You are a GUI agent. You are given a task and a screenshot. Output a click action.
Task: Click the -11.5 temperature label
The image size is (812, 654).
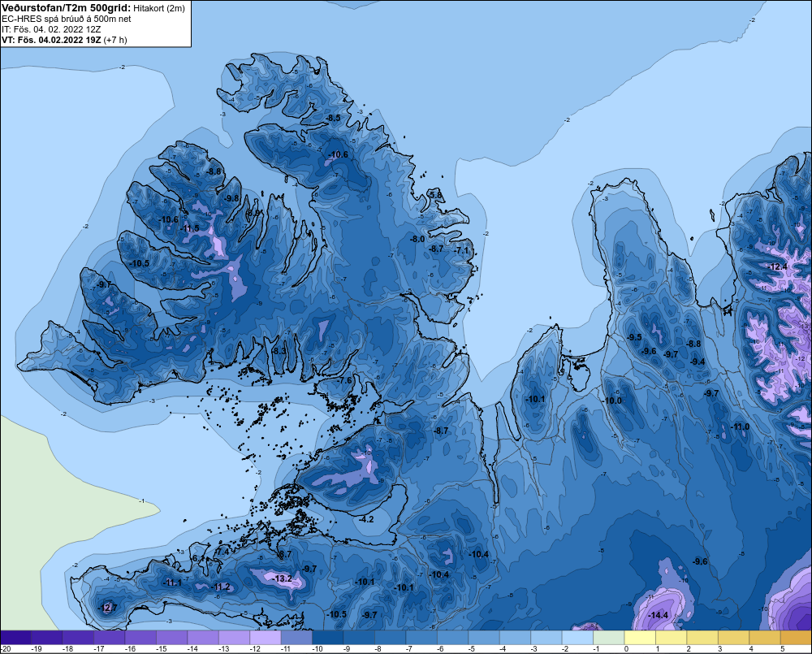(x=189, y=228)
